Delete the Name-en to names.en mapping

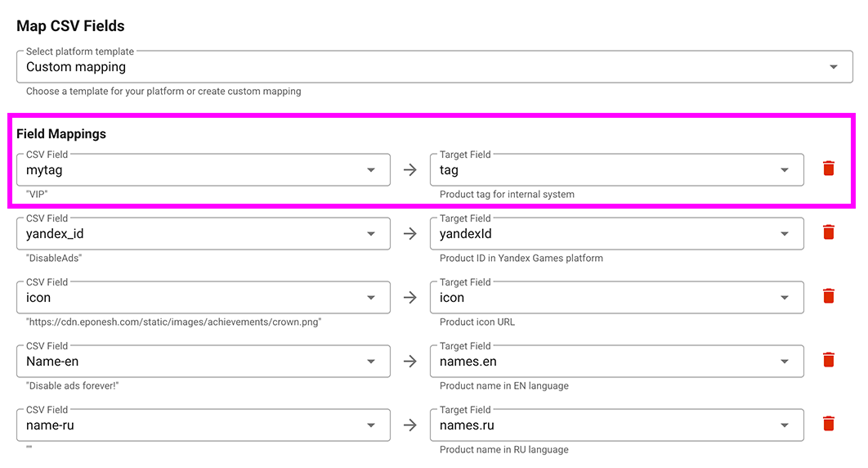click(828, 361)
